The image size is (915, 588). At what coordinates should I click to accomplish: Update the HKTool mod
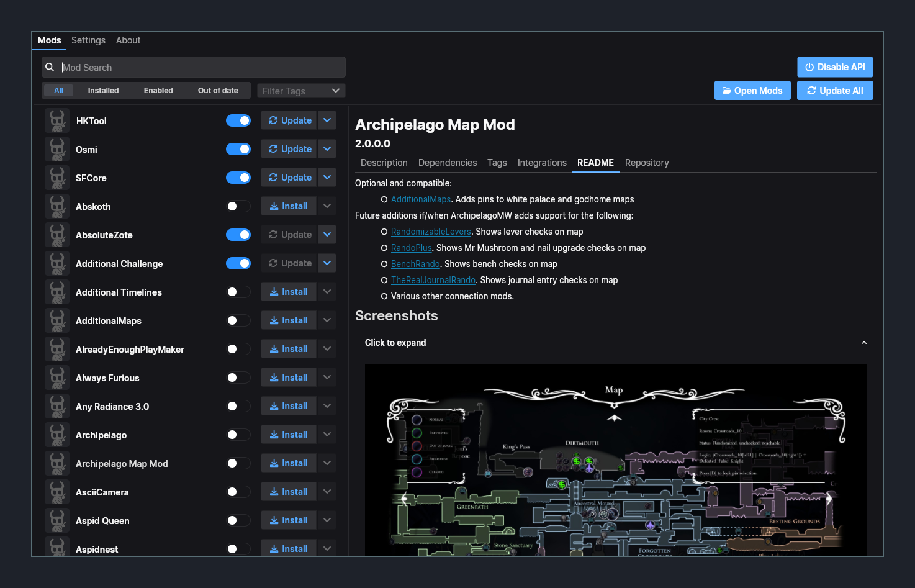click(x=289, y=120)
